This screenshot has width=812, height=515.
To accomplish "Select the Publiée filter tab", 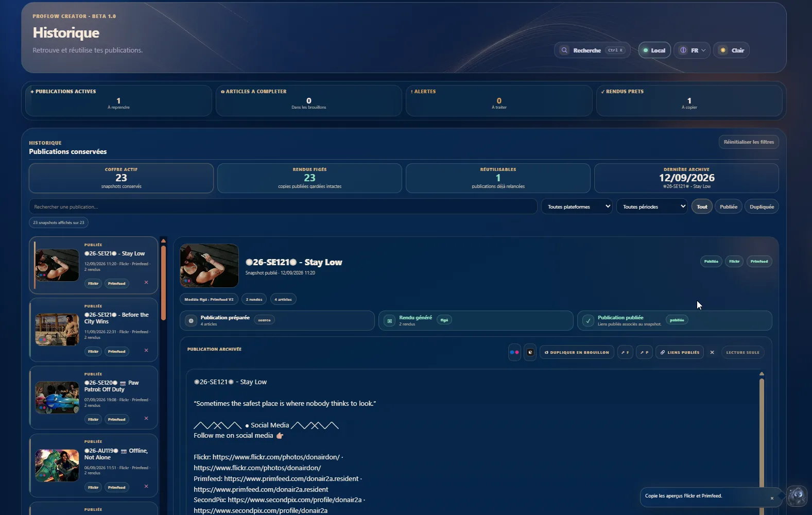I will (729, 207).
